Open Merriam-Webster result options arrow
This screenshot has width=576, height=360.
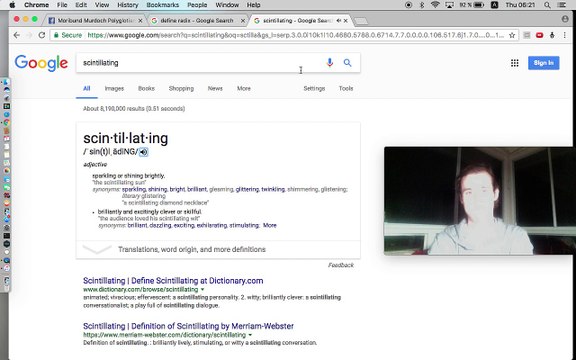tap(250, 335)
